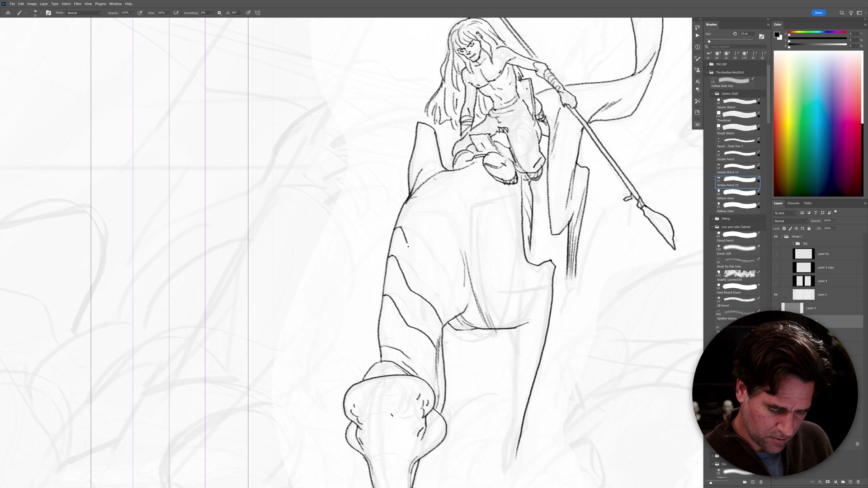Open the Smoothing slider arrow
Viewport: 868px width, 488px height.
(212, 13)
